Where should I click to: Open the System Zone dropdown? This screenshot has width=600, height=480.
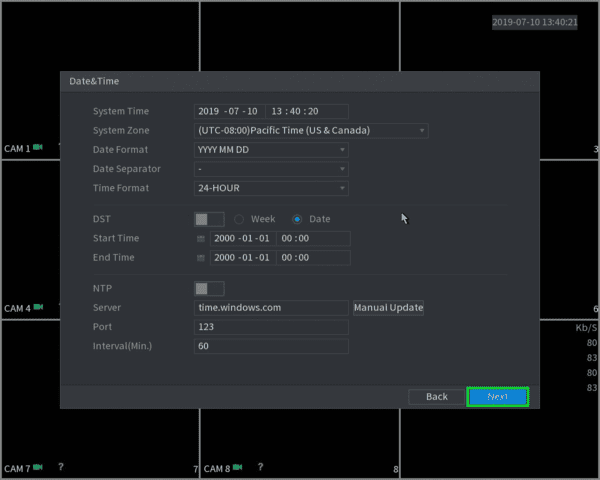(x=311, y=131)
